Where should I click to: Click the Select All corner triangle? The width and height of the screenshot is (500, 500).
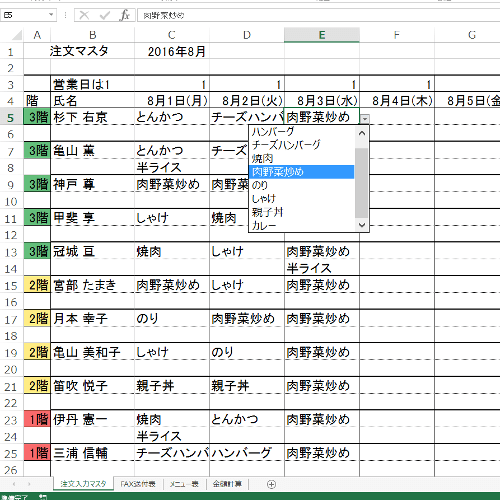click(16, 35)
